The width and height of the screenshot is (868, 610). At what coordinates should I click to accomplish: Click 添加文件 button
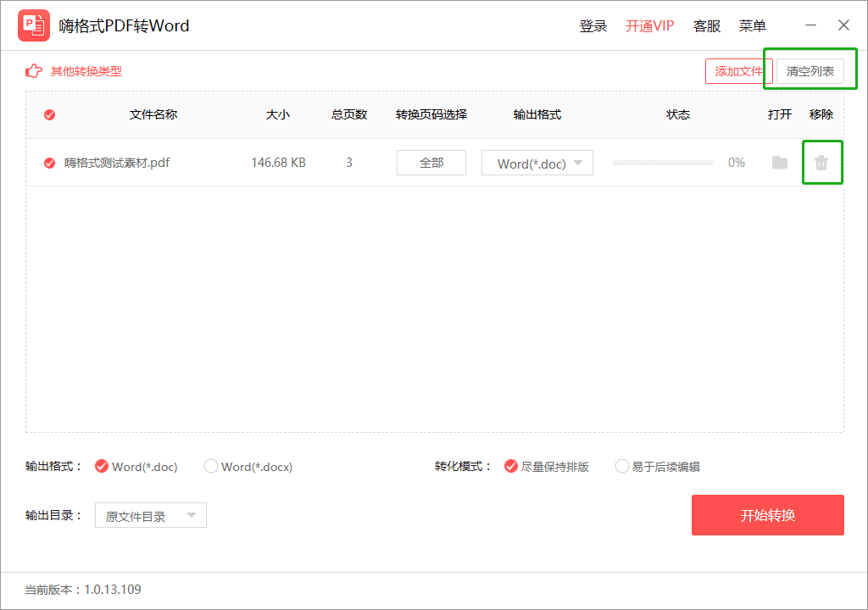pyautogui.click(x=738, y=71)
